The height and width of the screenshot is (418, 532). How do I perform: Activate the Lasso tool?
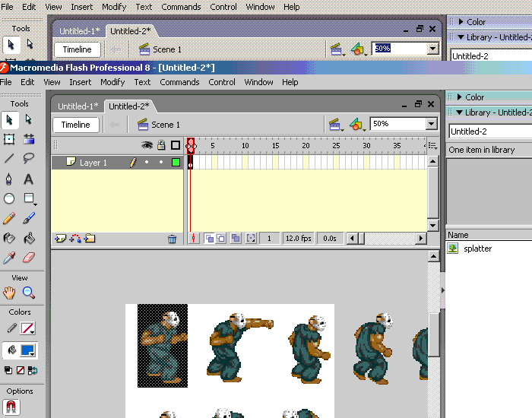click(29, 158)
